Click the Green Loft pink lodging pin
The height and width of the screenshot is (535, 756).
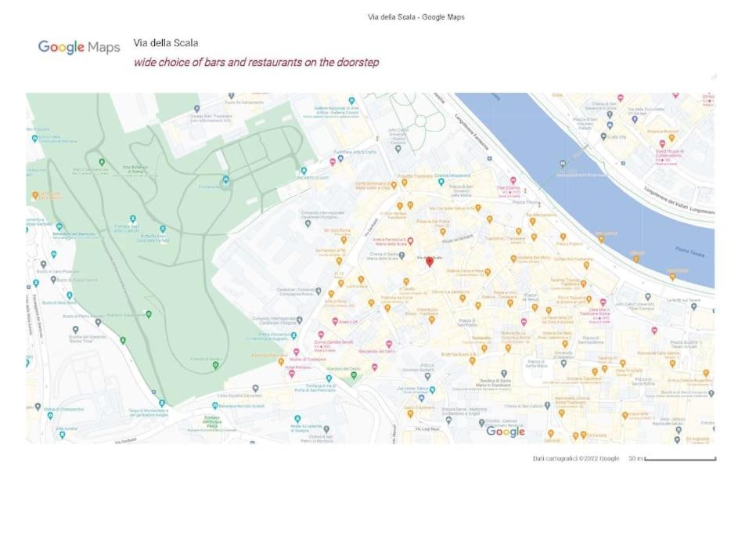pos(335,321)
